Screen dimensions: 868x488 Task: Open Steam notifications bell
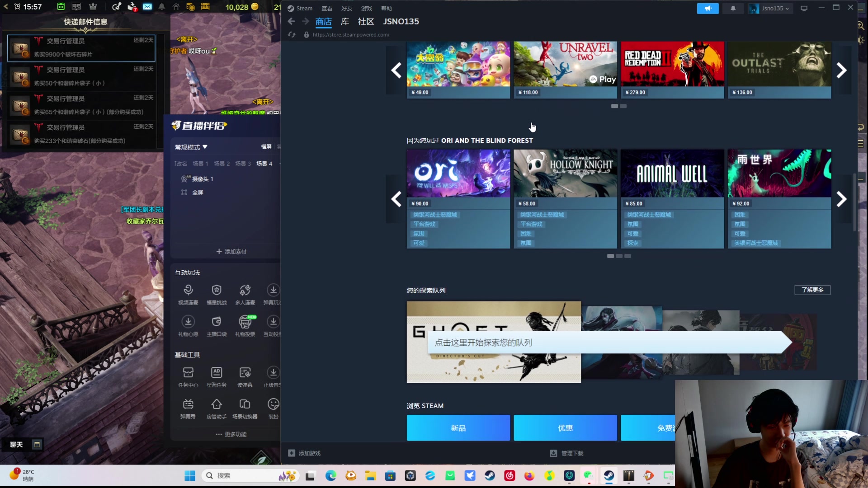[733, 8]
